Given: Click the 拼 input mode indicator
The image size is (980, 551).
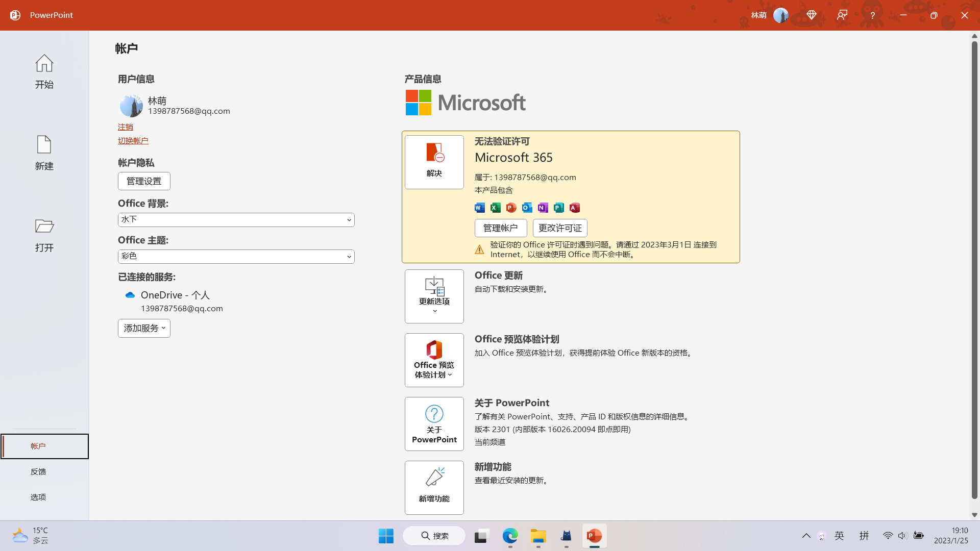Looking at the screenshot, I should click(864, 536).
